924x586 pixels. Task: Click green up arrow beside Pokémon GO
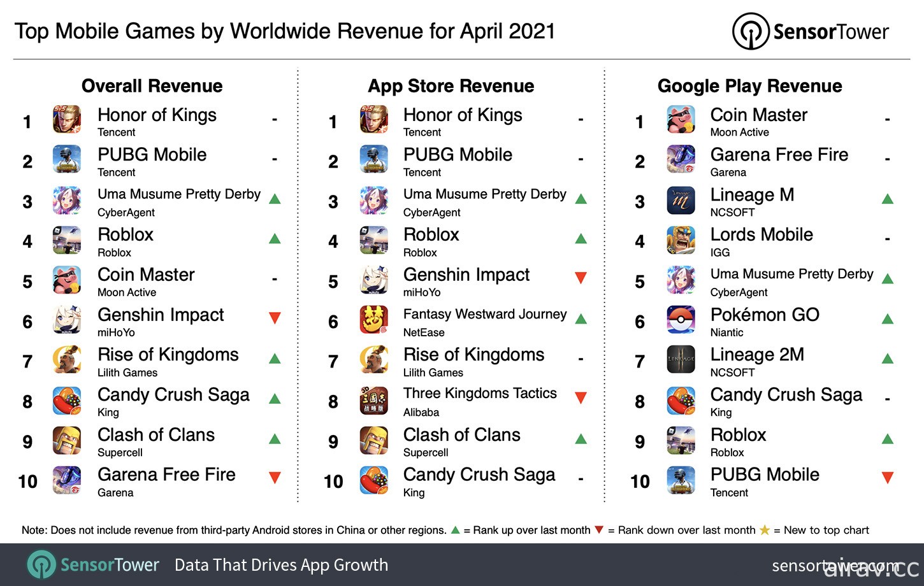coord(888,318)
